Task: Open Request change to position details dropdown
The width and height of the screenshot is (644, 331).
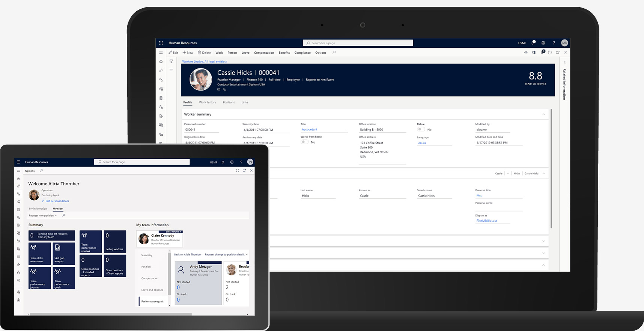Action: [x=226, y=254]
